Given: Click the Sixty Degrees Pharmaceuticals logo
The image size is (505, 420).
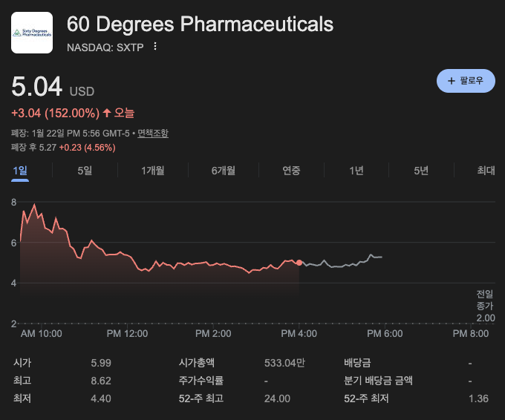Looking at the screenshot, I should coord(32,33).
